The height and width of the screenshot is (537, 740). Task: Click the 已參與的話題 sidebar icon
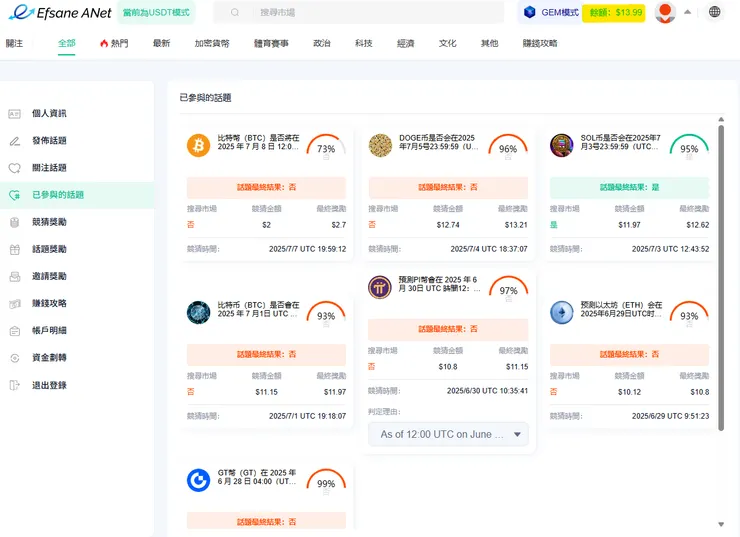(15, 195)
